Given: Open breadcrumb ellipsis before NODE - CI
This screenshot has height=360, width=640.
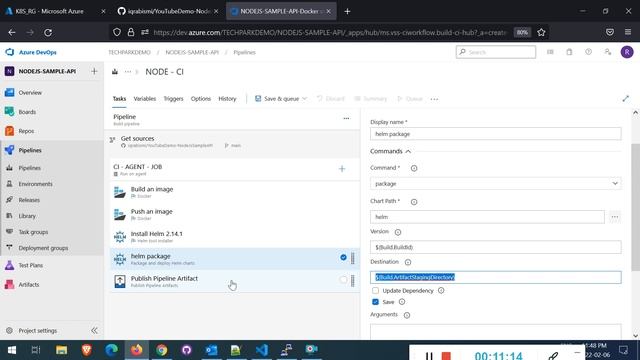Looking at the screenshot, I should click(x=128, y=72).
